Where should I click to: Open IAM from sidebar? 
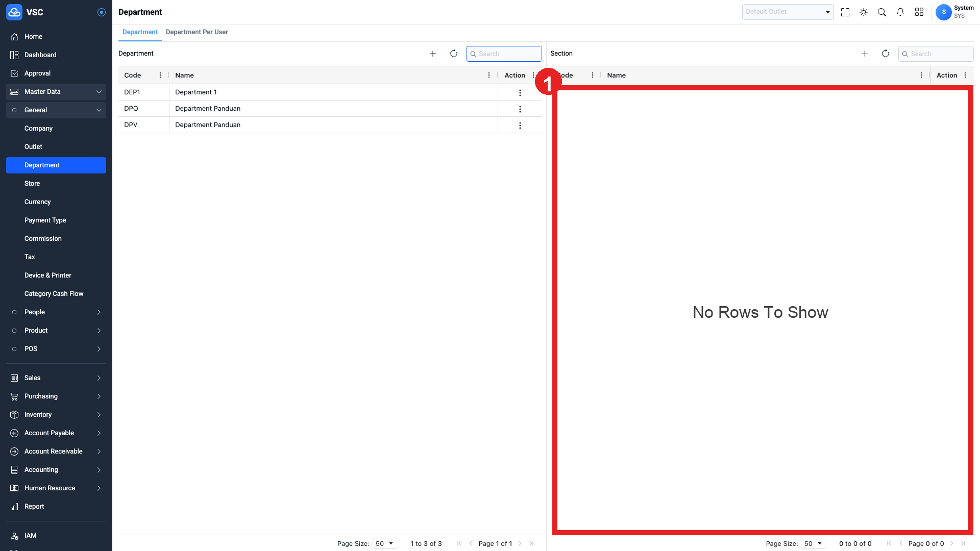tap(56, 536)
